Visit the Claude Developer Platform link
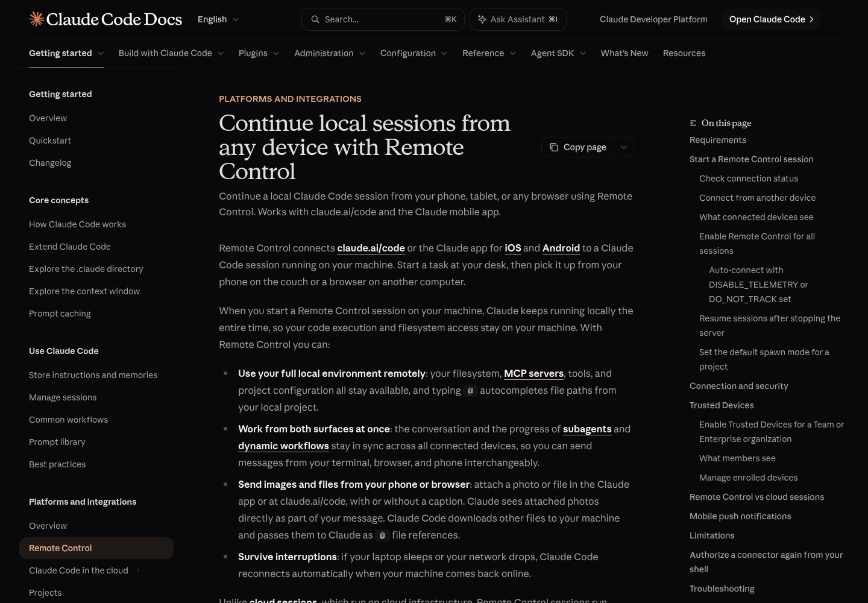The width and height of the screenshot is (868, 603). tap(653, 19)
